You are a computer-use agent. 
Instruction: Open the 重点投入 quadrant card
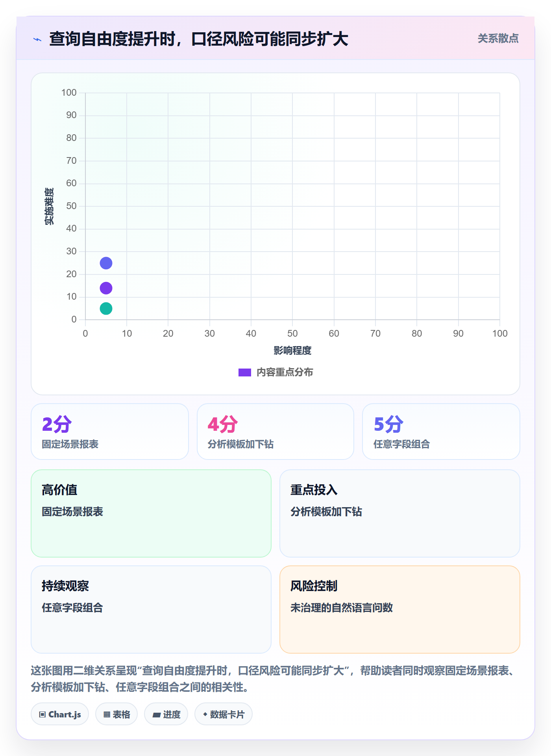pos(400,513)
